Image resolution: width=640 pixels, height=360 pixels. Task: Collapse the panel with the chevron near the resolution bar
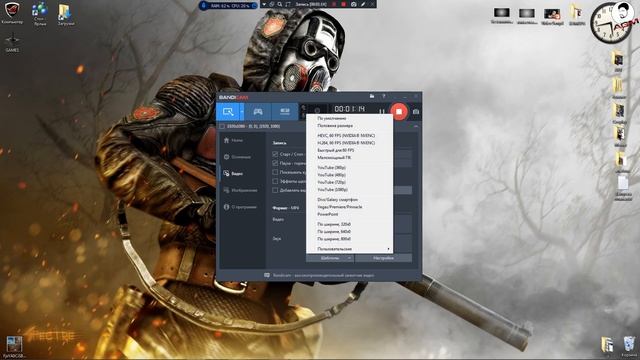416,127
